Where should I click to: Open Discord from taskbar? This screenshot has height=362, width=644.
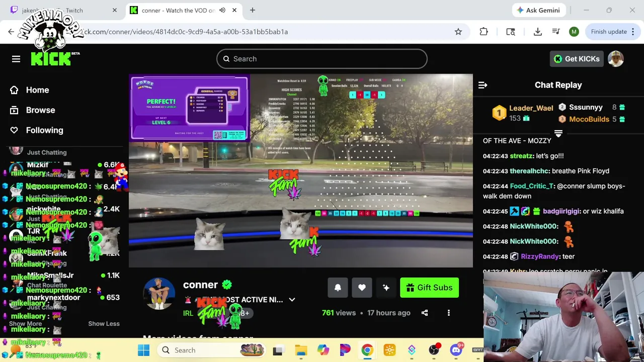[456, 350]
